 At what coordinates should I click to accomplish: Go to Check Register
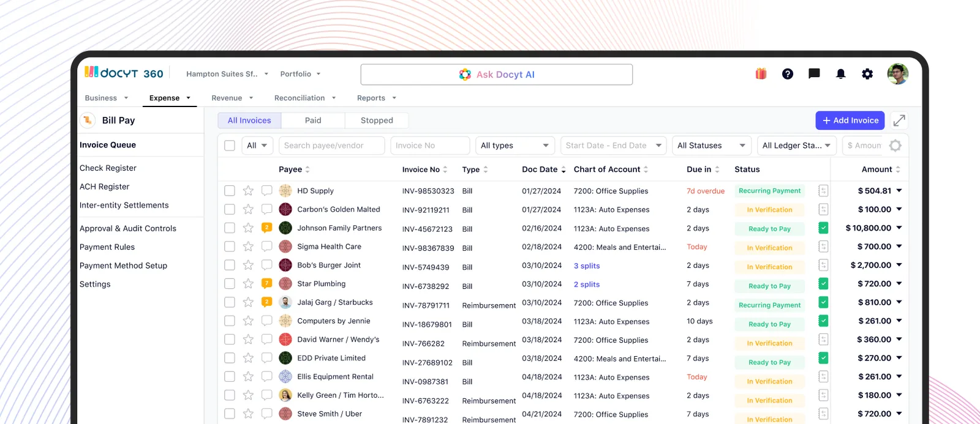click(x=108, y=168)
